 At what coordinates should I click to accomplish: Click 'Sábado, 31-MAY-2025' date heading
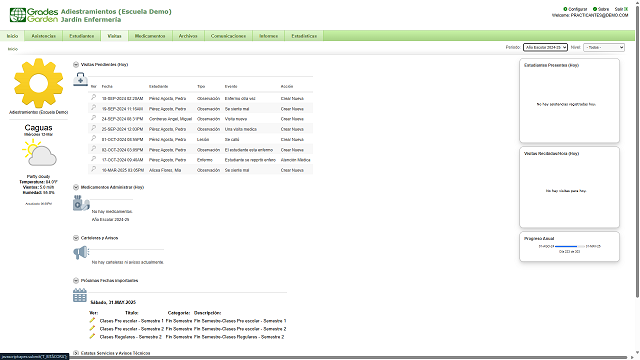tap(113, 302)
